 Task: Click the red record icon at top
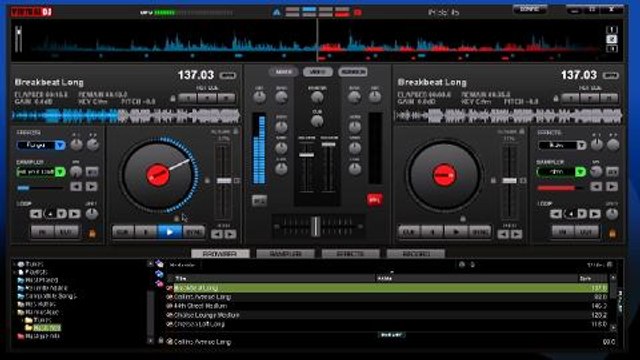[358, 12]
